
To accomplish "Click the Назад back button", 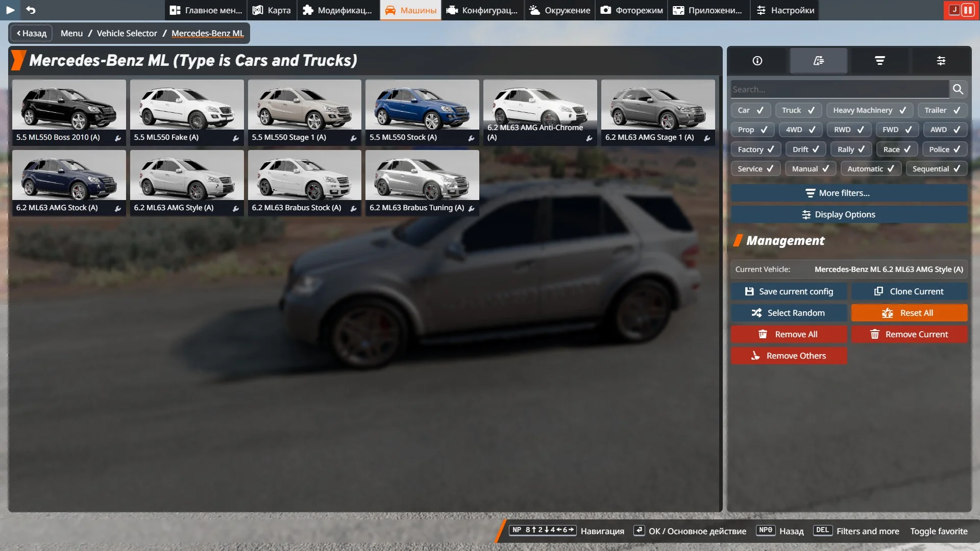I will pyautogui.click(x=31, y=33).
